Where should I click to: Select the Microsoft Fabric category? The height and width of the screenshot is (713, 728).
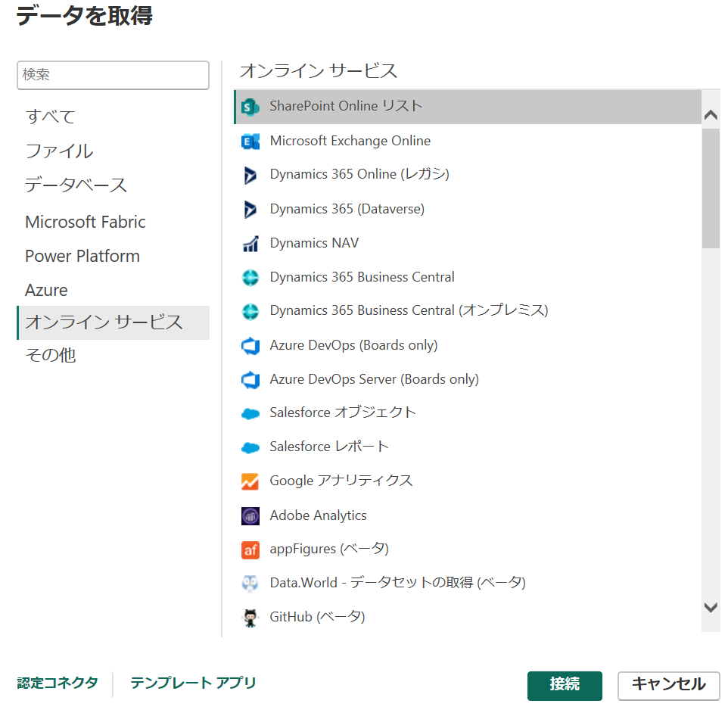[x=86, y=222]
